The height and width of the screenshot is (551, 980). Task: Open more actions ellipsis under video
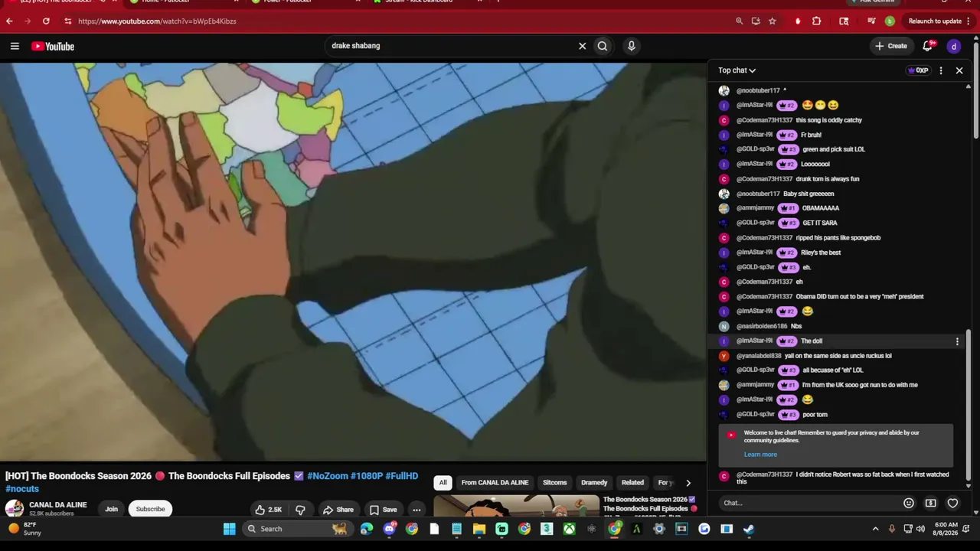(416, 510)
